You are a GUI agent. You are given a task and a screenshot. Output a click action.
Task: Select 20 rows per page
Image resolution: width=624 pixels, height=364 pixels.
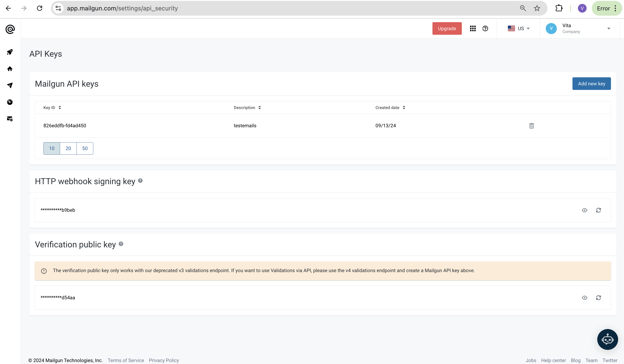68,148
